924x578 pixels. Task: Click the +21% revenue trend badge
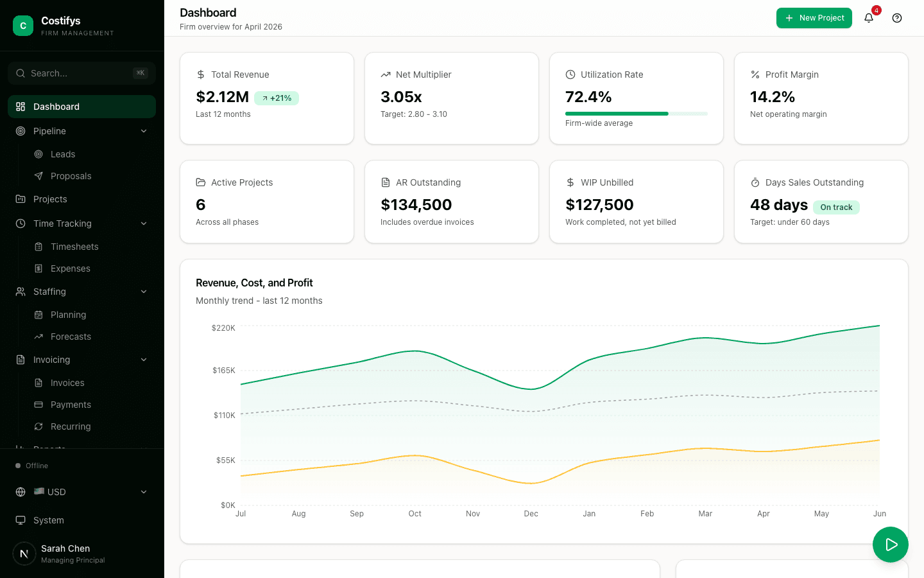pyautogui.click(x=277, y=98)
